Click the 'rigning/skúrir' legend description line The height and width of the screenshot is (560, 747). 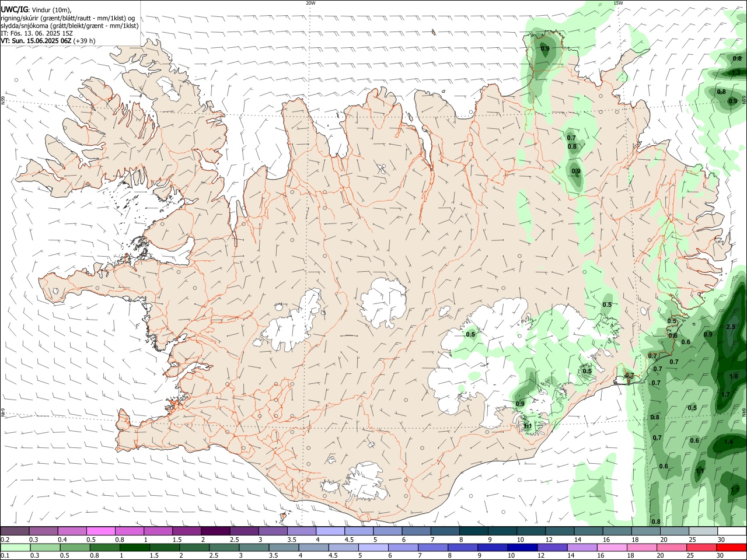(x=68, y=17)
